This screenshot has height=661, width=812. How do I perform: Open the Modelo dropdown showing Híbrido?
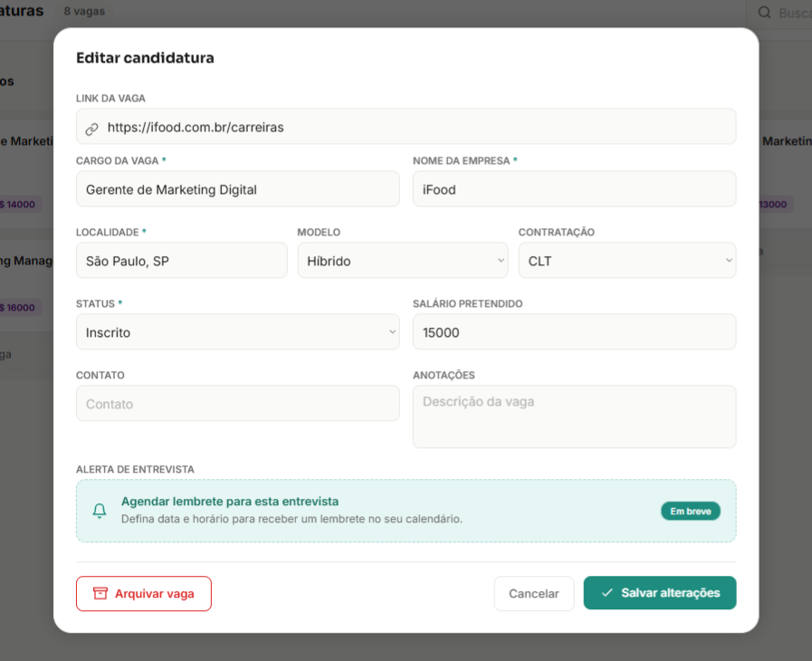(403, 261)
